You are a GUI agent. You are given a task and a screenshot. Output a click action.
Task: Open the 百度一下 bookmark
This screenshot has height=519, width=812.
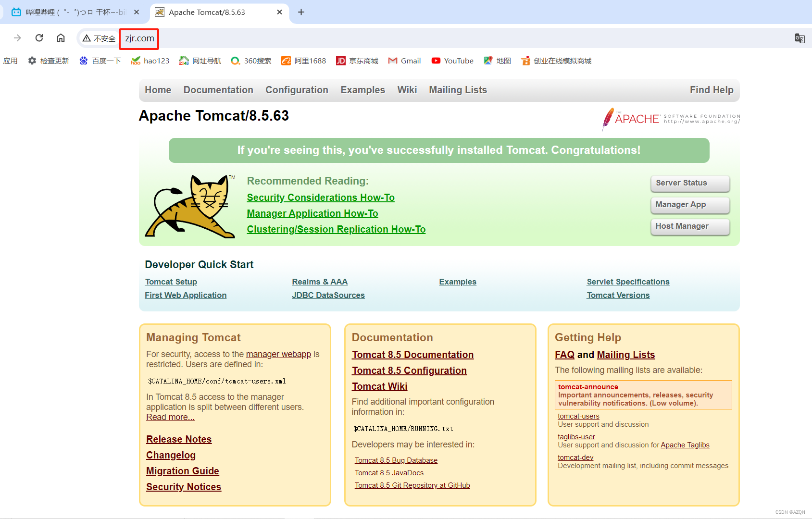click(x=100, y=61)
